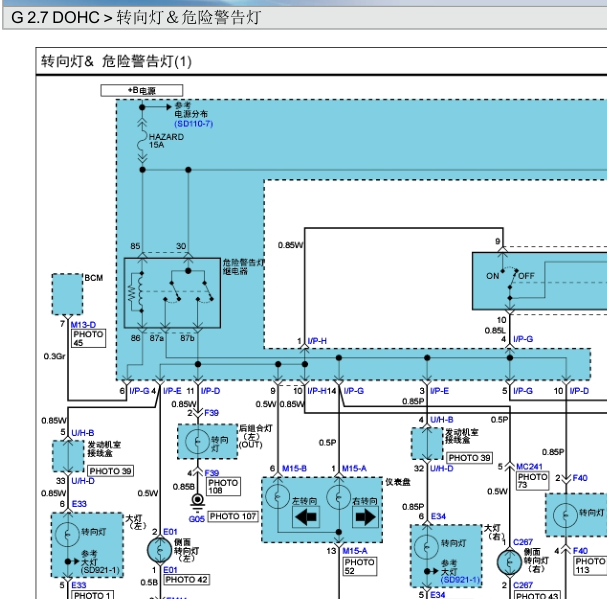
Task: Open the M15-B connector link
Action: tap(294, 469)
